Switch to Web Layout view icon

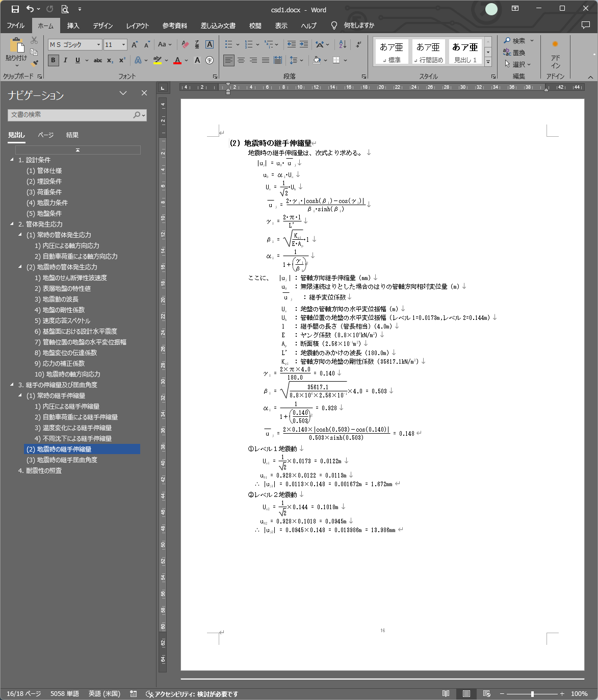pos(486,693)
